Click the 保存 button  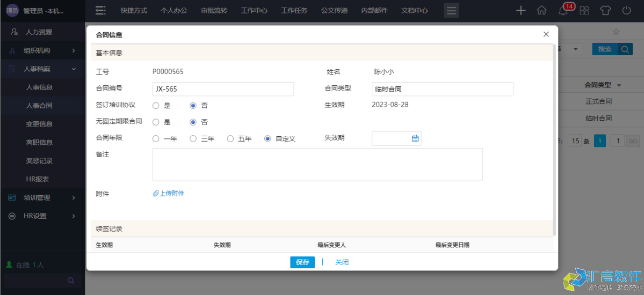[x=302, y=262]
